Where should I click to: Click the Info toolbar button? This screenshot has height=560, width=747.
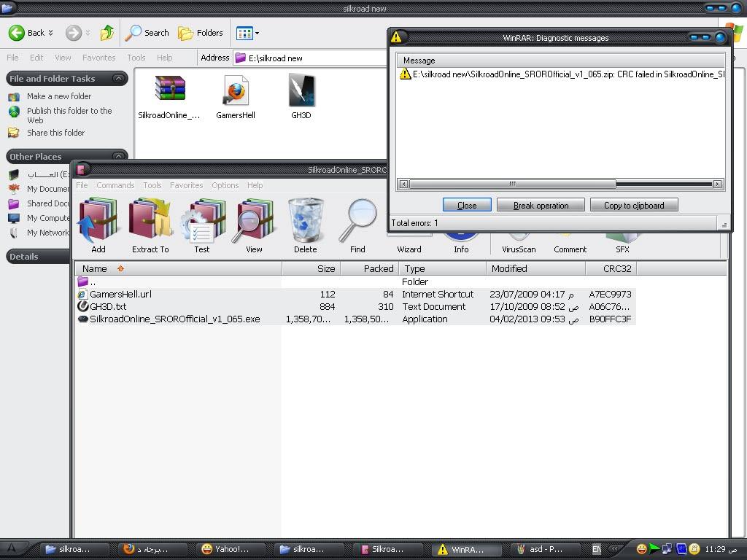[x=461, y=244]
